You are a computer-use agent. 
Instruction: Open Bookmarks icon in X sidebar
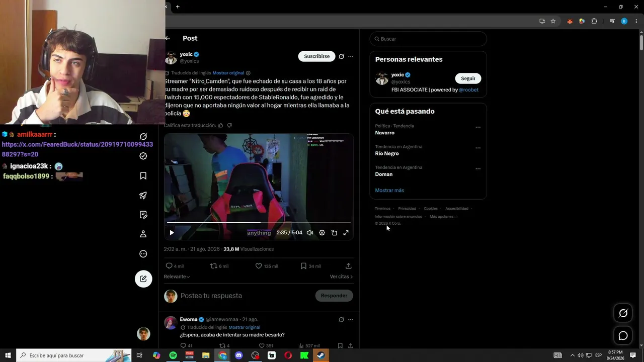(x=143, y=175)
